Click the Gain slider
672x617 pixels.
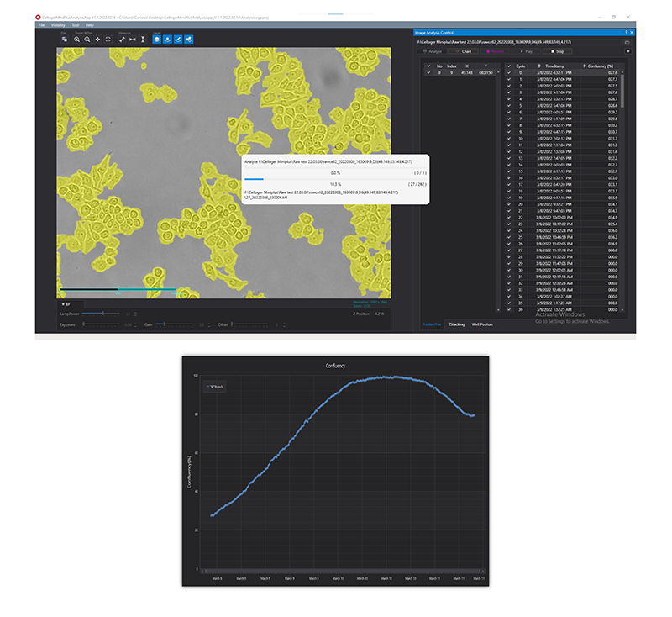[x=175, y=324]
